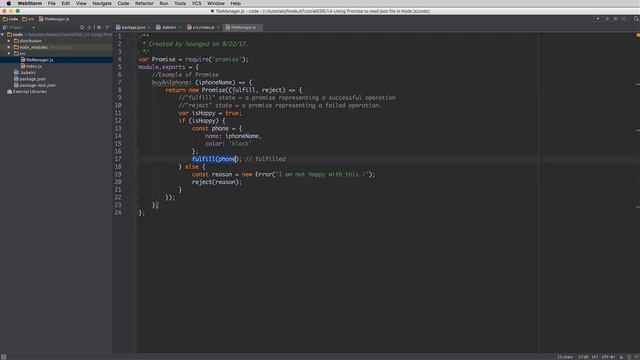Select the fileManager.js editor tab
The height and width of the screenshot is (360, 640).
pos(243,27)
